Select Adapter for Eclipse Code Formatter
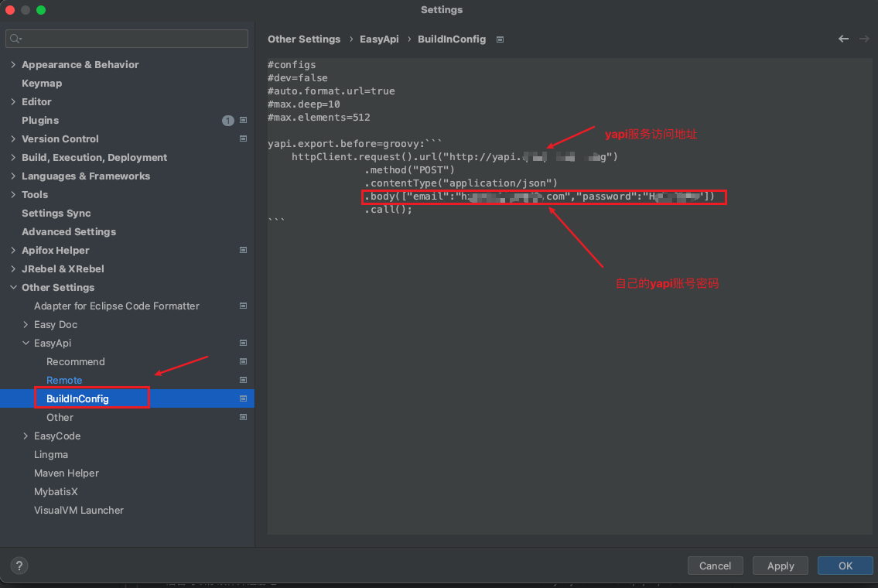 coord(117,306)
